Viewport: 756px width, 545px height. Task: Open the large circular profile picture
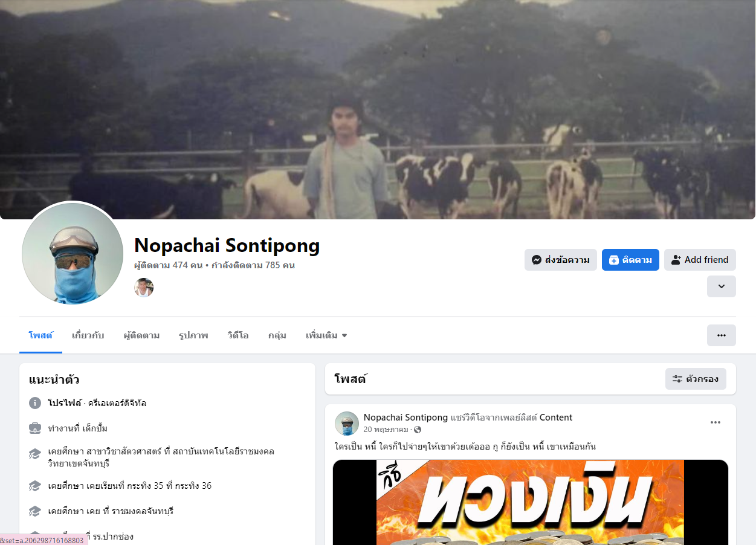73,253
